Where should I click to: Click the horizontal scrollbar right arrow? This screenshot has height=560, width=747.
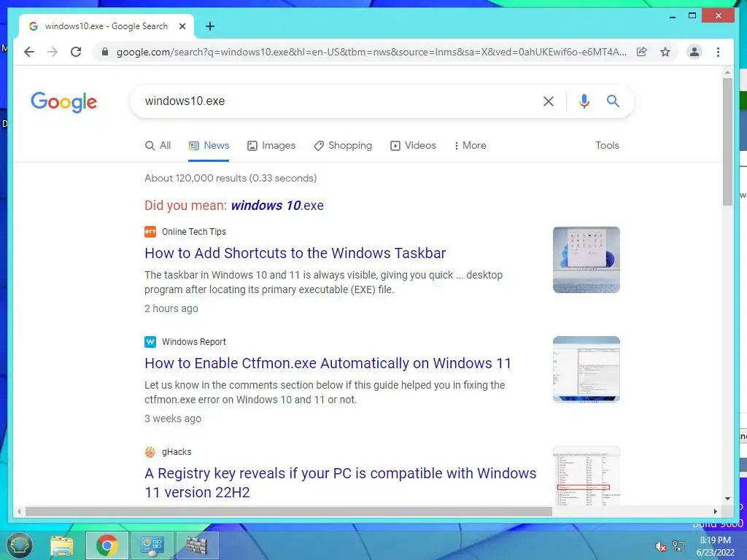(x=715, y=511)
